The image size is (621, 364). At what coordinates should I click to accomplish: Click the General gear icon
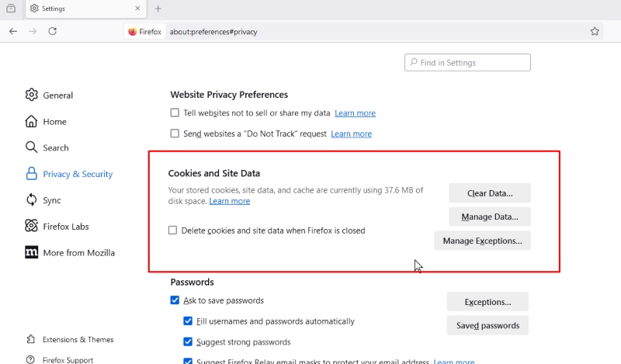(31, 95)
